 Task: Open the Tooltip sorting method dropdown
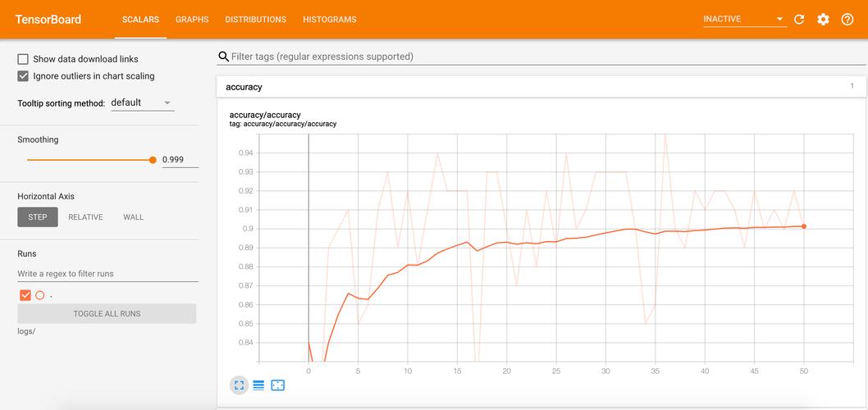click(x=142, y=103)
